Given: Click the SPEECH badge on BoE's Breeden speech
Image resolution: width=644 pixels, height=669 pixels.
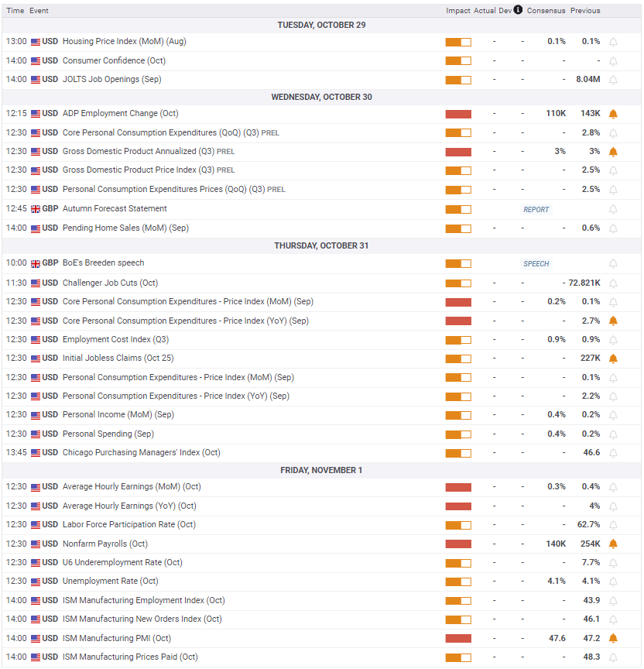Looking at the screenshot, I should click(x=536, y=264).
